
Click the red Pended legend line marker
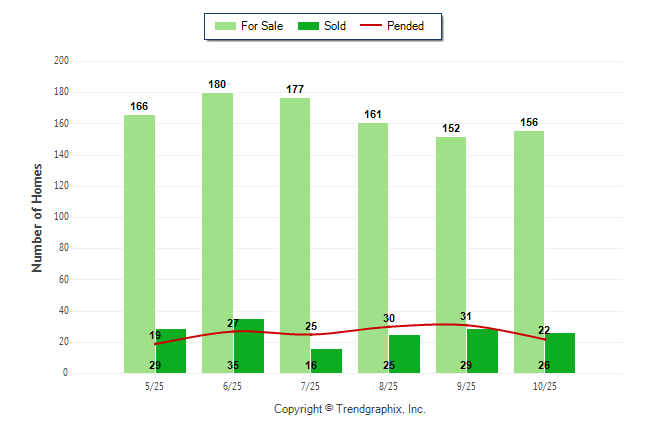(378, 26)
